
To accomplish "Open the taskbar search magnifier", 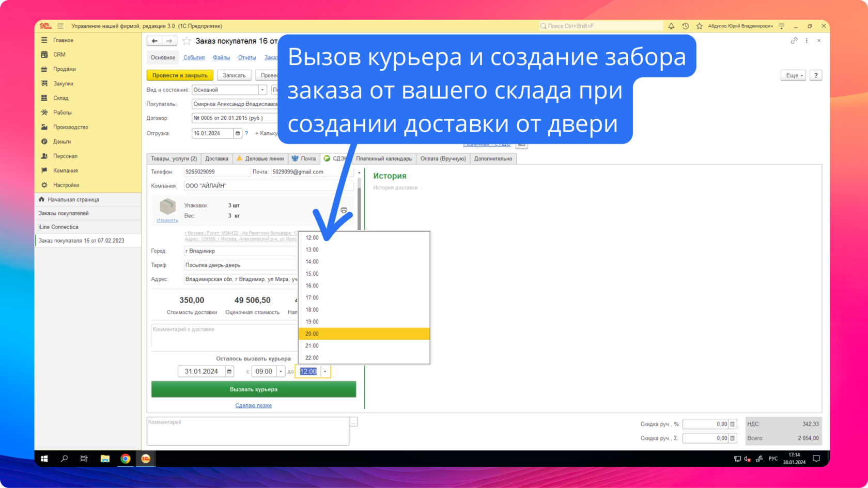I will pyautogui.click(x=64, y=459).
